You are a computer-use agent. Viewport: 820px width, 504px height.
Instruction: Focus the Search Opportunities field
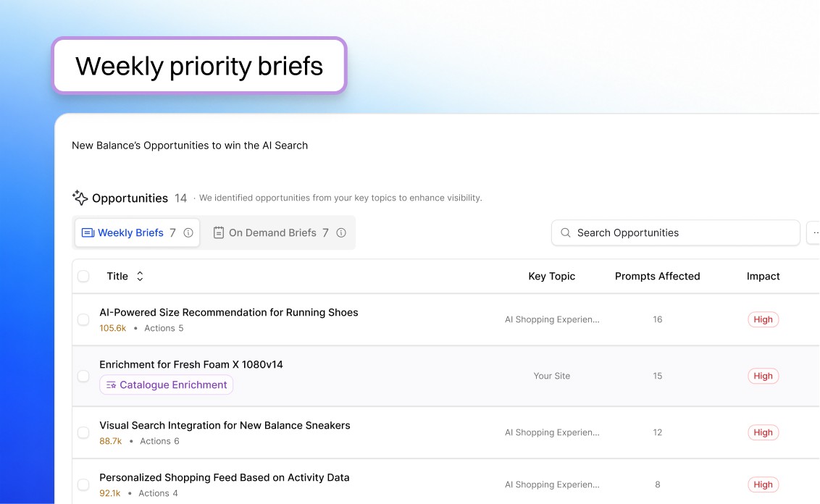[x=676, y=232]
